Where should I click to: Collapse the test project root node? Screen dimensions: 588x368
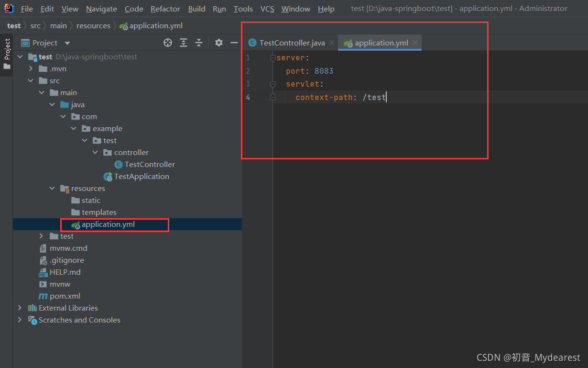click(x=20, y=57)
